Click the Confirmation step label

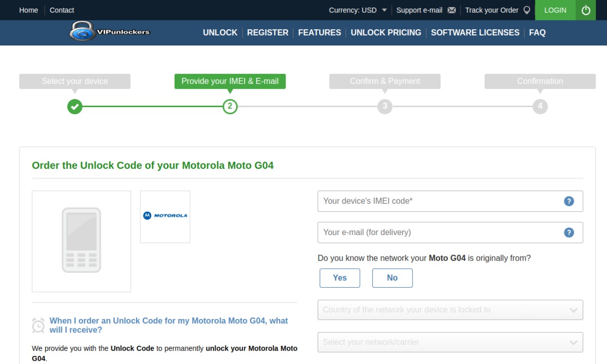[x=540, y=81]
